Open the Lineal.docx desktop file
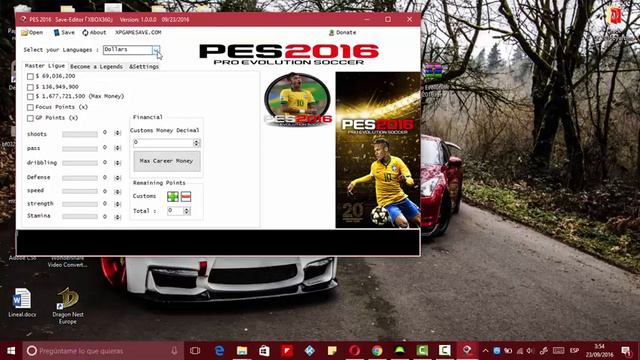The height and width of the screenshot is (360, 640). point(22,302)
